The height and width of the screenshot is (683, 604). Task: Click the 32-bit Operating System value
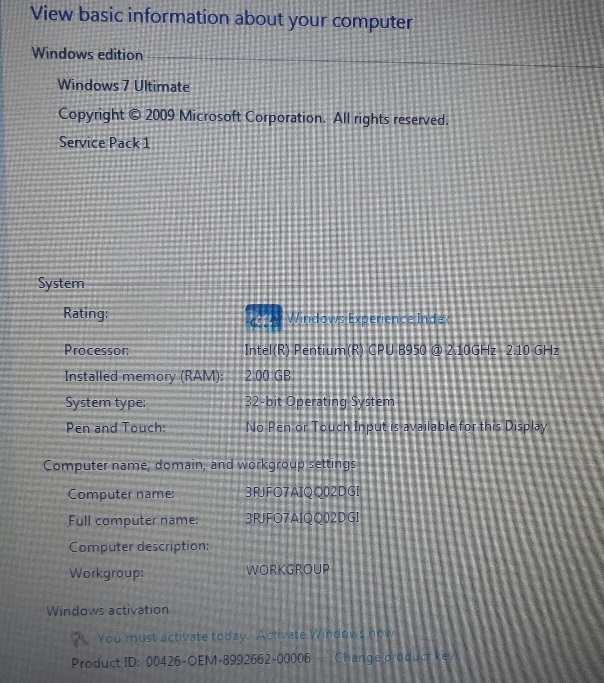pyautogui.click(x=320, y=401)
